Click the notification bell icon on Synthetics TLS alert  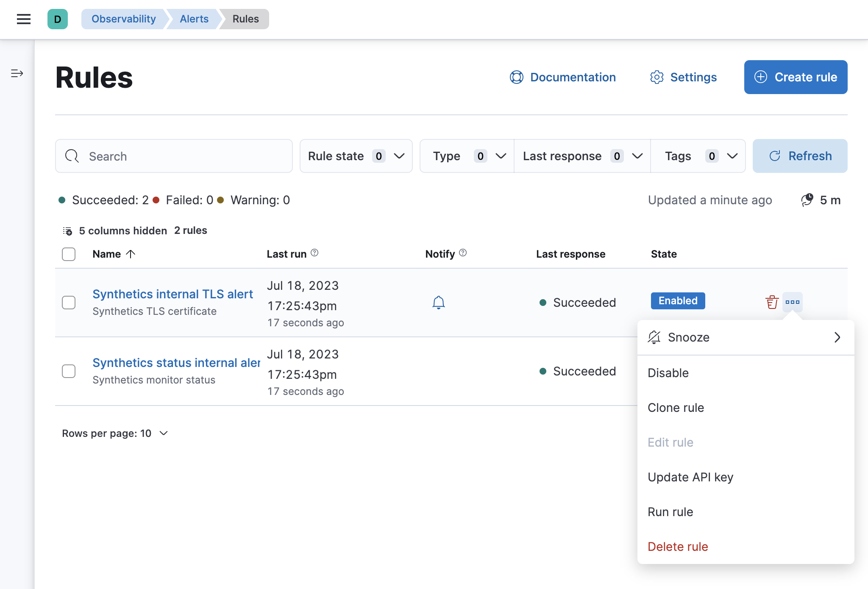pos(438,303)
